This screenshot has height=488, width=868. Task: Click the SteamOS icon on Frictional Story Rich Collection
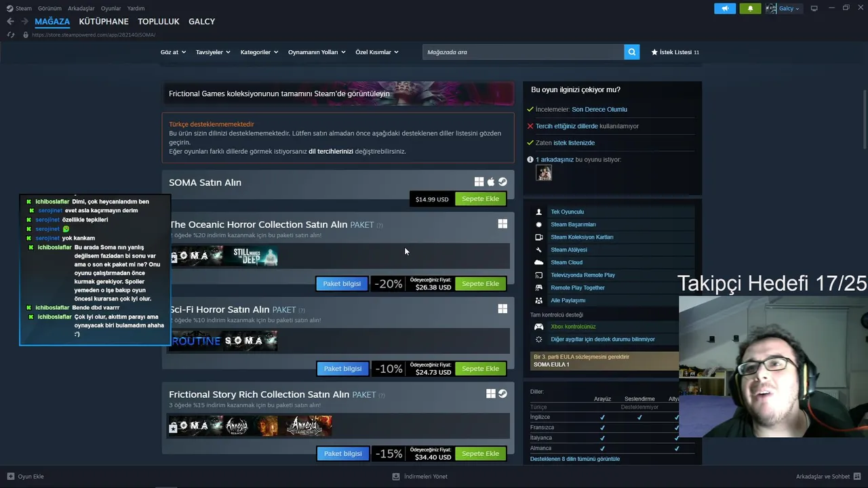[502, 393]
